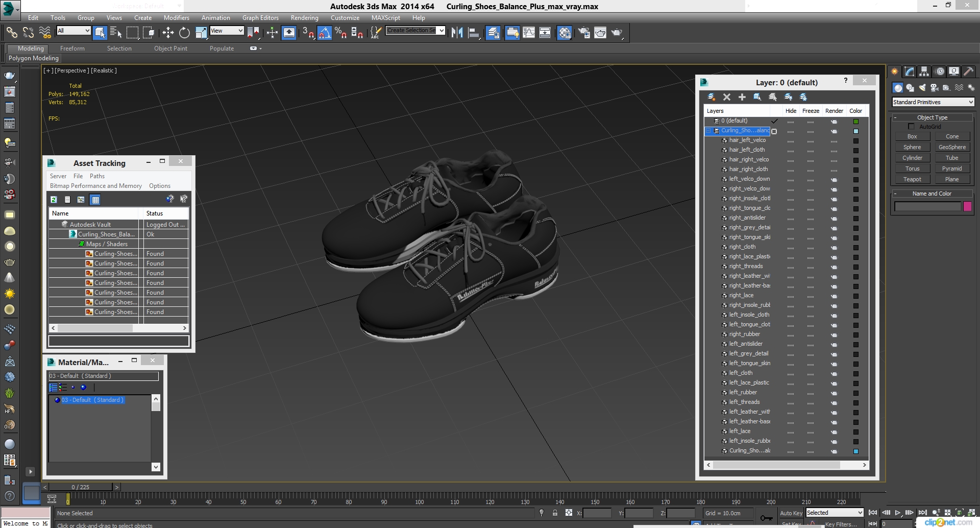The width and height of the screenshot is (980, 528).
Task: Enable the AutoGrid checkbox
Action: click(911, 126)
